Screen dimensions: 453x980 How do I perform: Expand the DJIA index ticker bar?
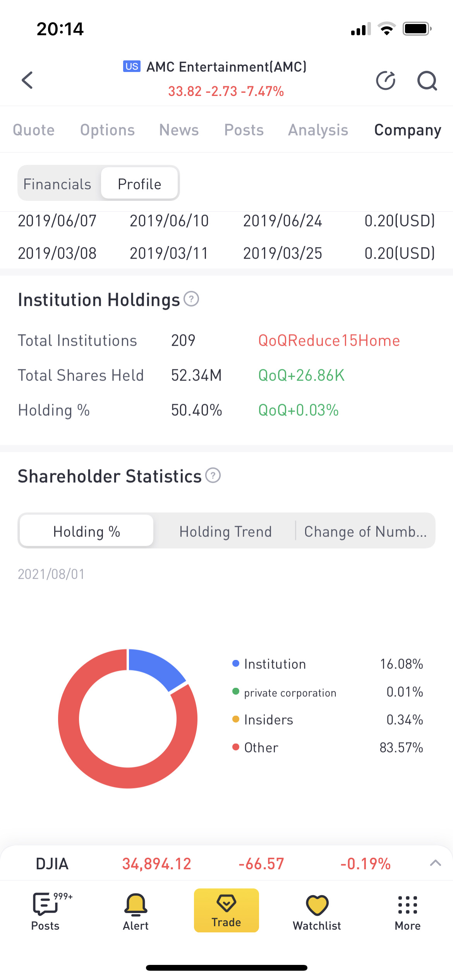(x=436, y=863)
